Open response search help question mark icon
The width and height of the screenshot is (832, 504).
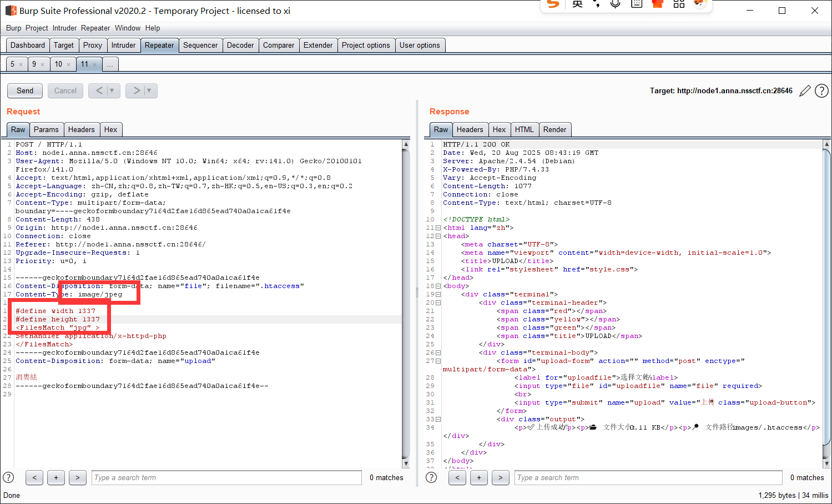point(431,477)
